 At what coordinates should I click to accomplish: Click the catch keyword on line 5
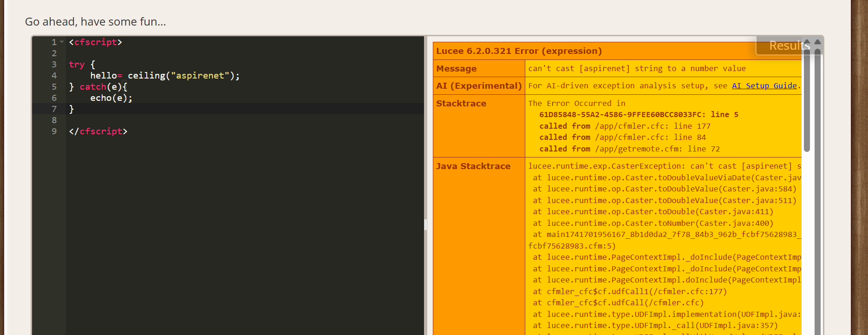tap(93, 87)
